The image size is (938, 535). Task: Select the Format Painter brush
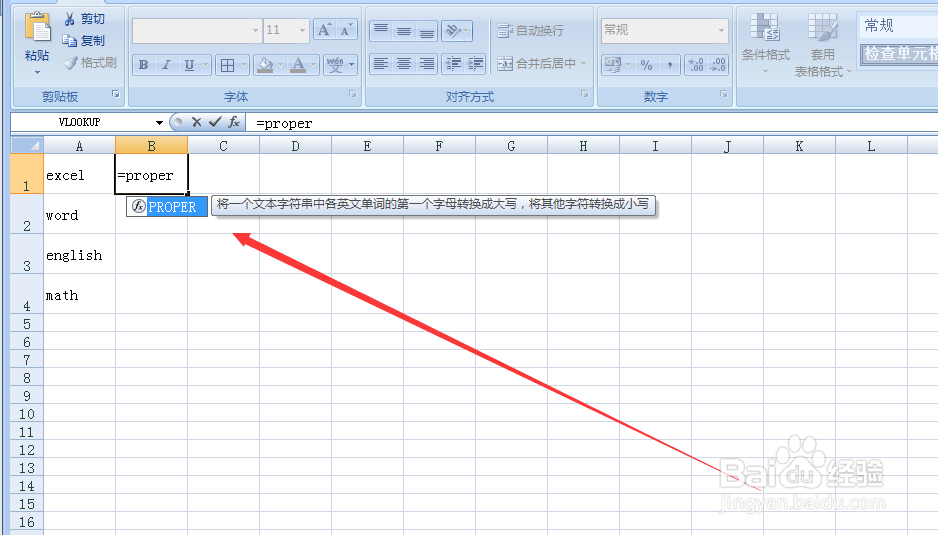click(71, 62)
